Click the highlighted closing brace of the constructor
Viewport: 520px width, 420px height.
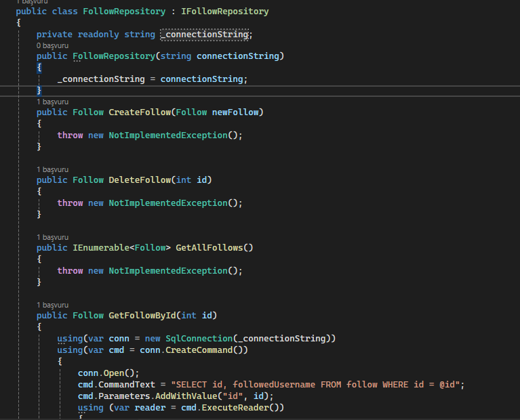click(39, 90)
